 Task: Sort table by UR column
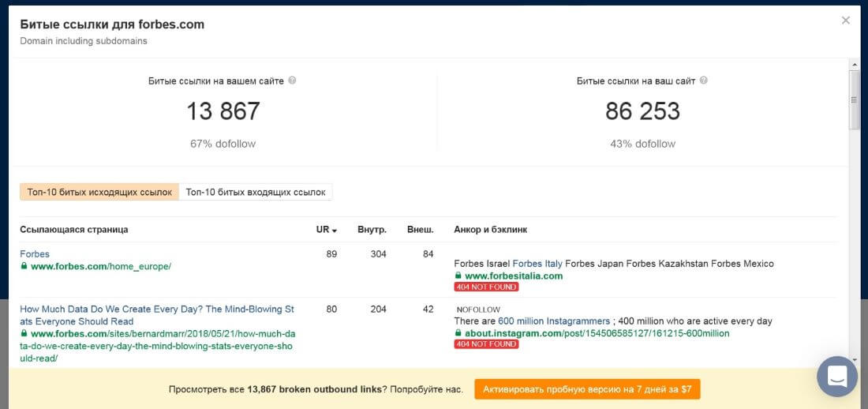tap(327, 230)
